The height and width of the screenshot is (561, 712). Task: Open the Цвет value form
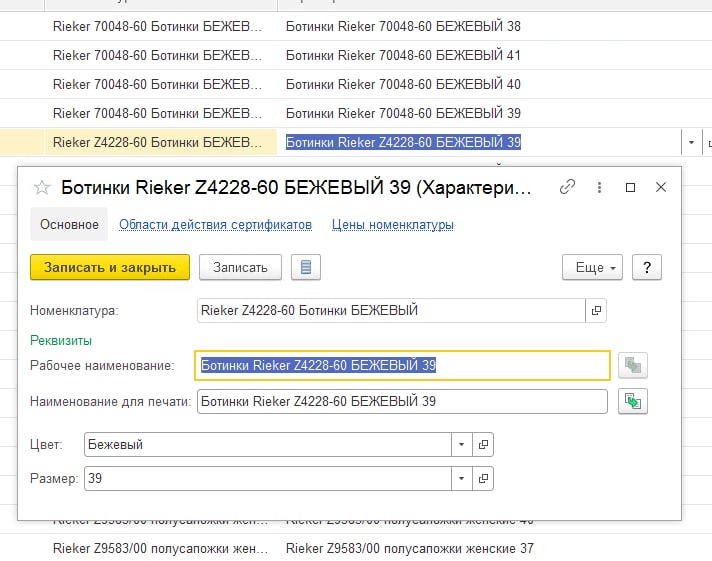pyautogui.click(x=483, y=444)
